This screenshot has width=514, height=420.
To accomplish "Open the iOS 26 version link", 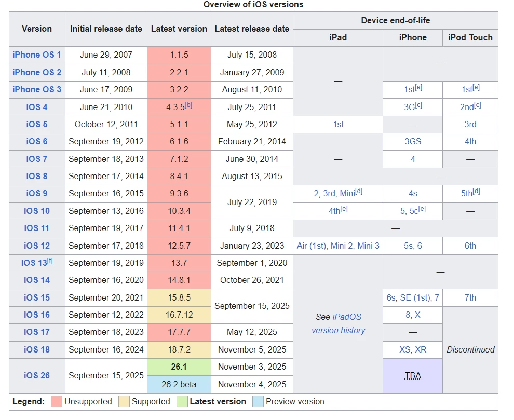I will (37, 375).
